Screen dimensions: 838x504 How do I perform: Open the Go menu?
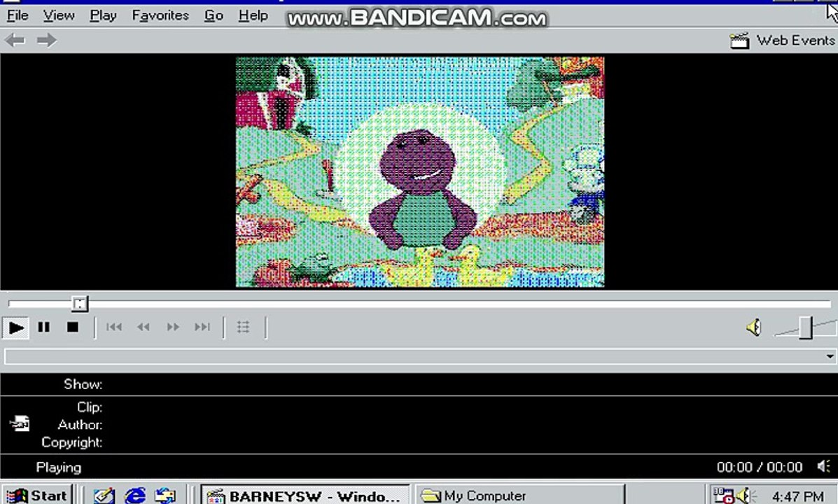click(x=214, y=15)
